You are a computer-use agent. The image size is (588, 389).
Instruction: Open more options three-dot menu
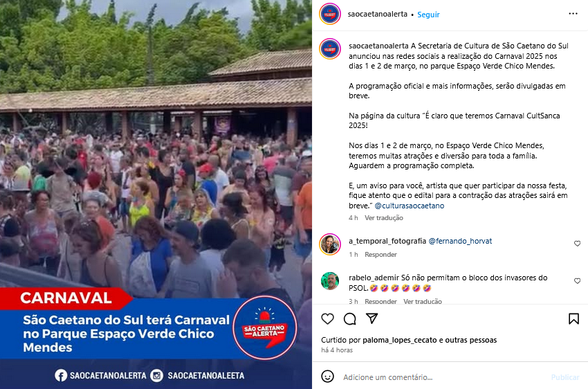(x=573, y=14)
